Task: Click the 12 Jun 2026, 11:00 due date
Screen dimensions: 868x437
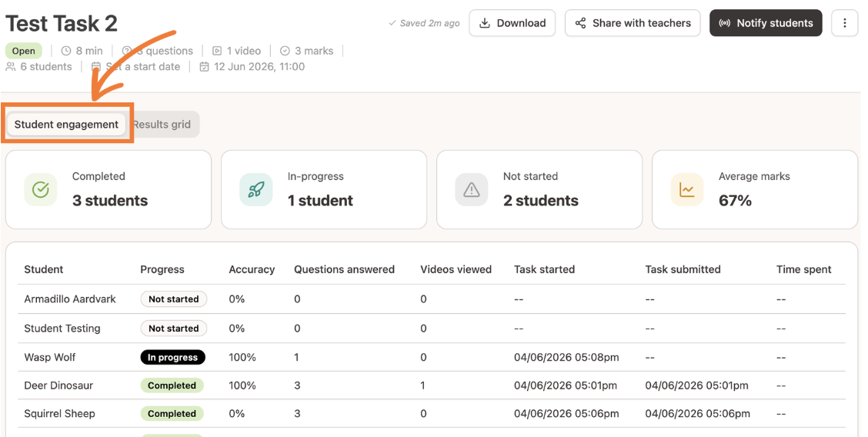Action: [259, 66]
